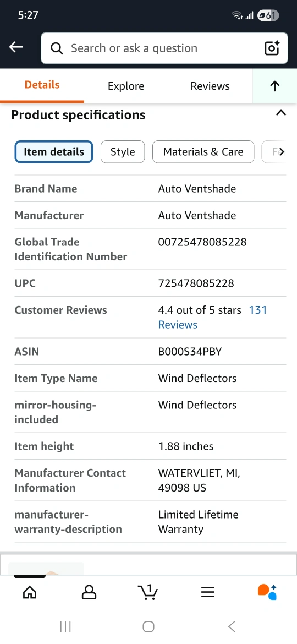This screenshot has height=644, width=297.
Task: Select the Materials & Care chip
Action: pyautogui.click(x=203, y=152)
